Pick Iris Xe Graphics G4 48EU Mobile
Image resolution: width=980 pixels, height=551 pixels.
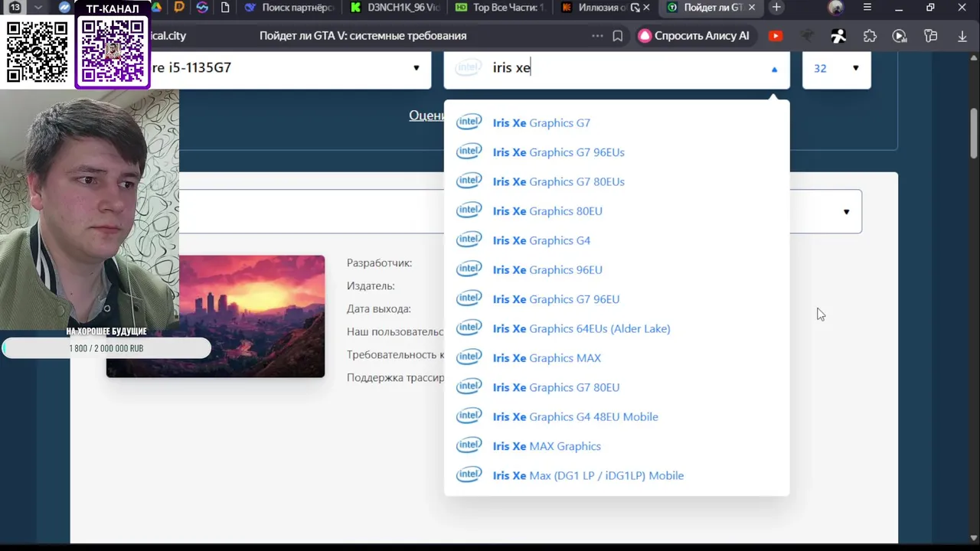click(x=616, y=416)
